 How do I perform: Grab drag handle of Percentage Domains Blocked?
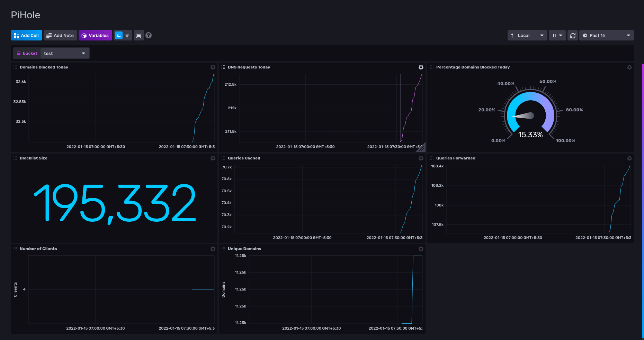[x=432, y=67]
